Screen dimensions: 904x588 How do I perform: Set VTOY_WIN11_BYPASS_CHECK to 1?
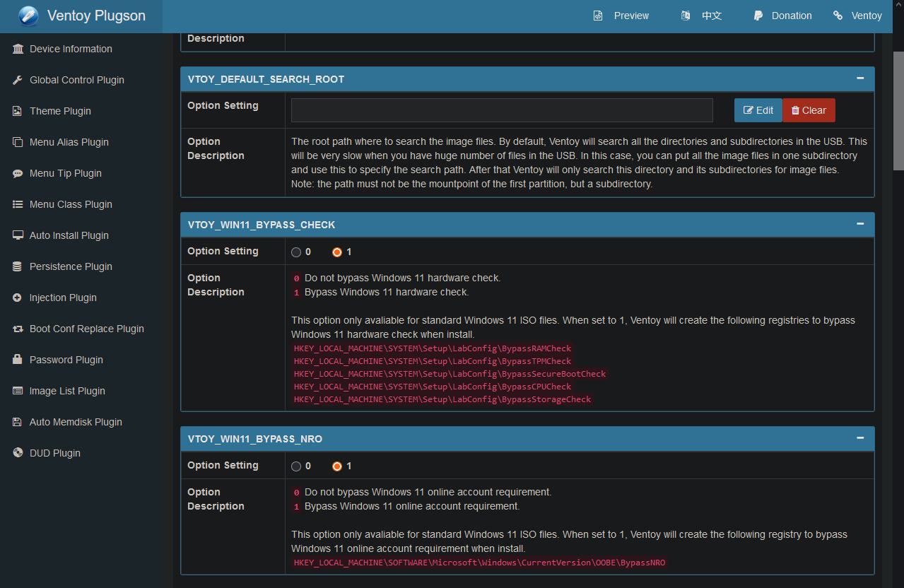(x=337, y=252)
